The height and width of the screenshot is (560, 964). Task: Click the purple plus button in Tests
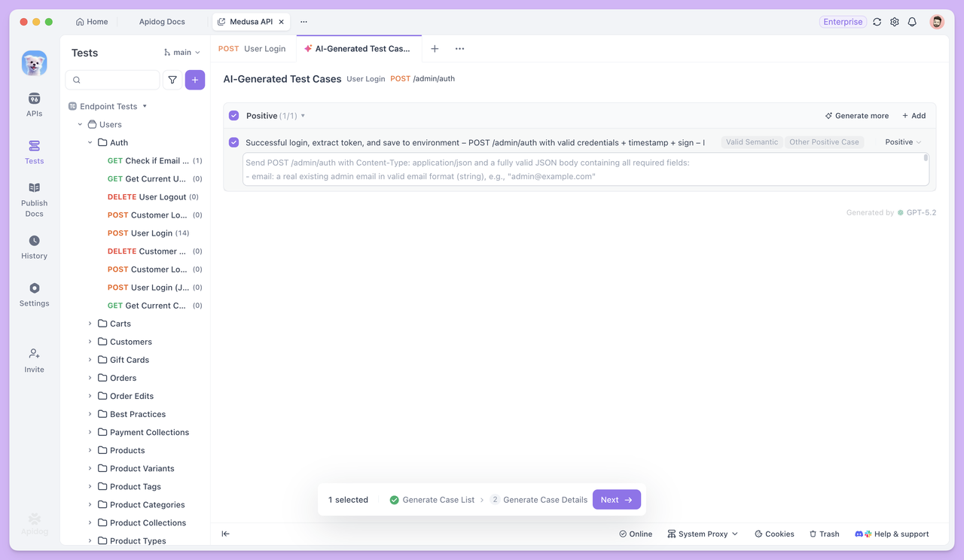(195, 80)
